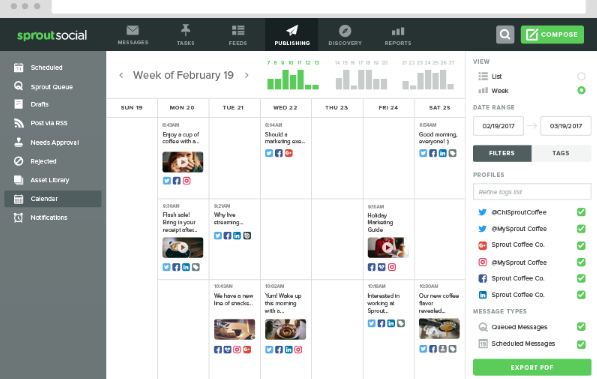Click the Compose button
Image resolution: width=597 pixels, height=379 pixels.
[x=552, y=35]
